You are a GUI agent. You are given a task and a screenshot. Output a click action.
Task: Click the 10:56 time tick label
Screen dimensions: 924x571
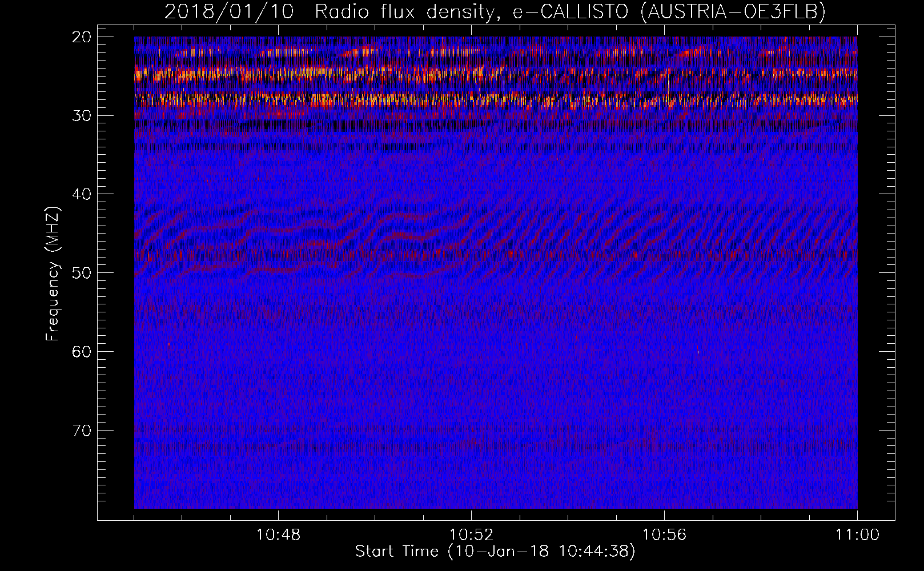tap(664, 535)
